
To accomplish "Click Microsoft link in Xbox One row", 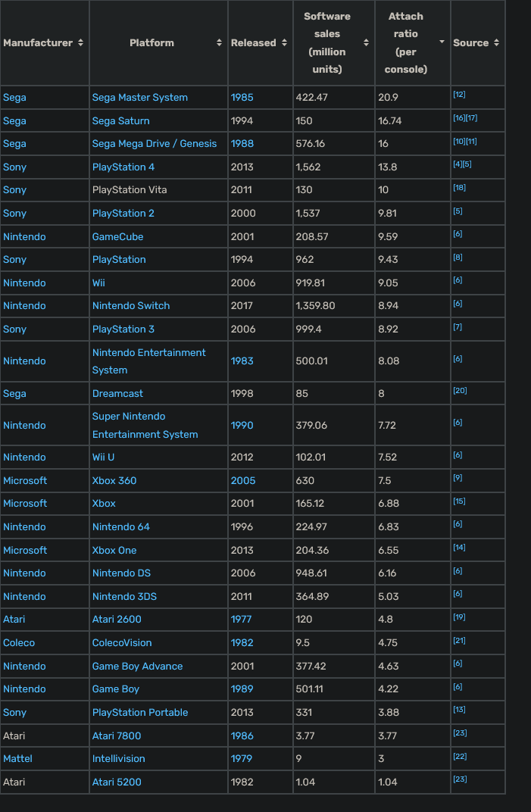I will tap(25, 551).
